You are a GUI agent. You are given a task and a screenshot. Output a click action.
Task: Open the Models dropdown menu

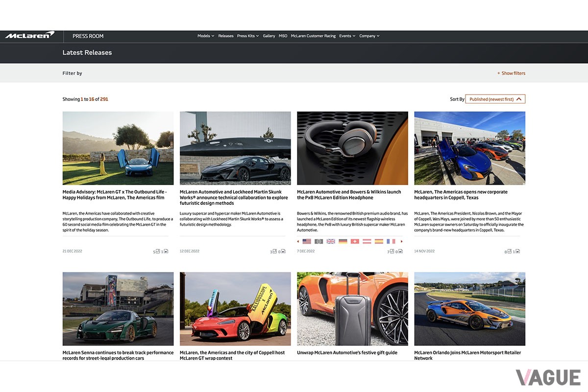(206, 36)
